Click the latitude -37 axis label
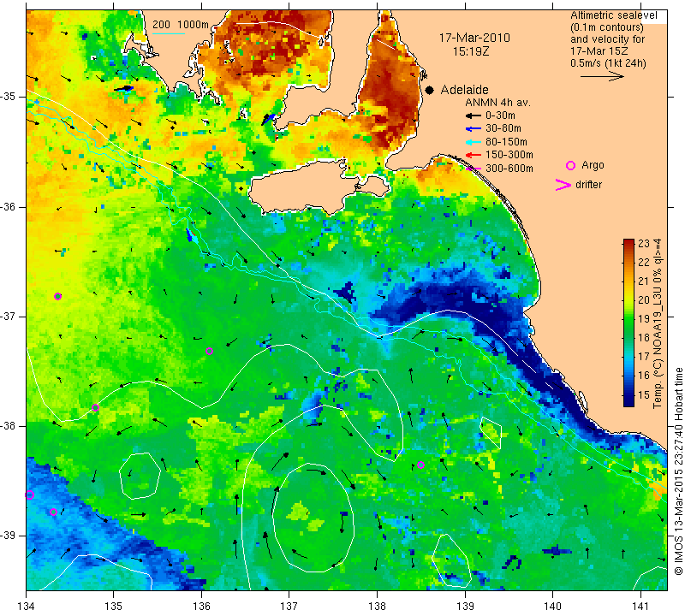The height and width of the screenshot is (616, 685). click(8, 316)
